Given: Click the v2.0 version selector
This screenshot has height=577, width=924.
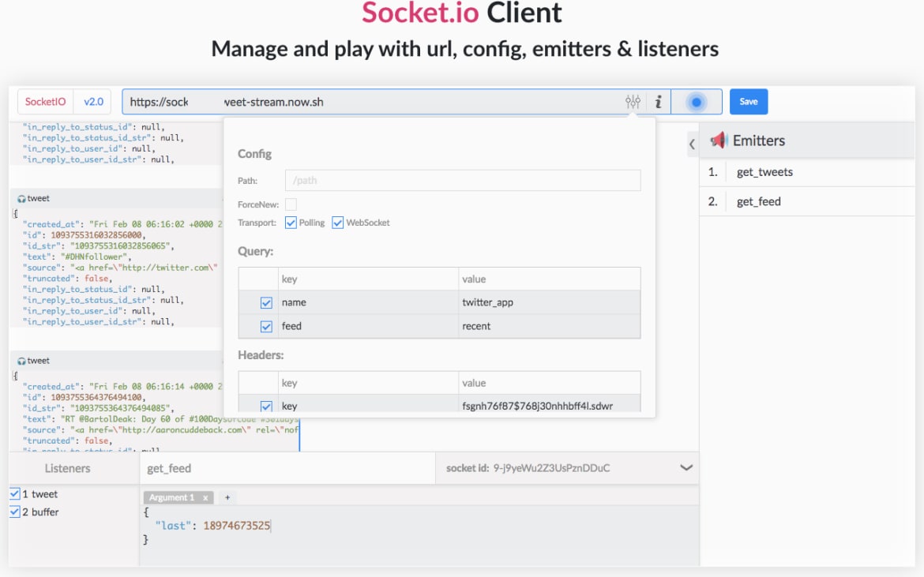Looking at the screenshot, I should tap(93, 101).
